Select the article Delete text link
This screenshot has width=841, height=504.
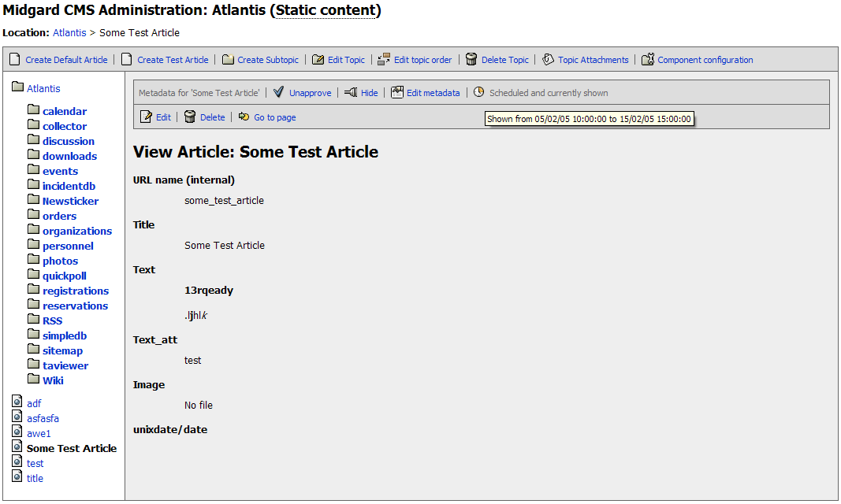[x=212, y=117]
